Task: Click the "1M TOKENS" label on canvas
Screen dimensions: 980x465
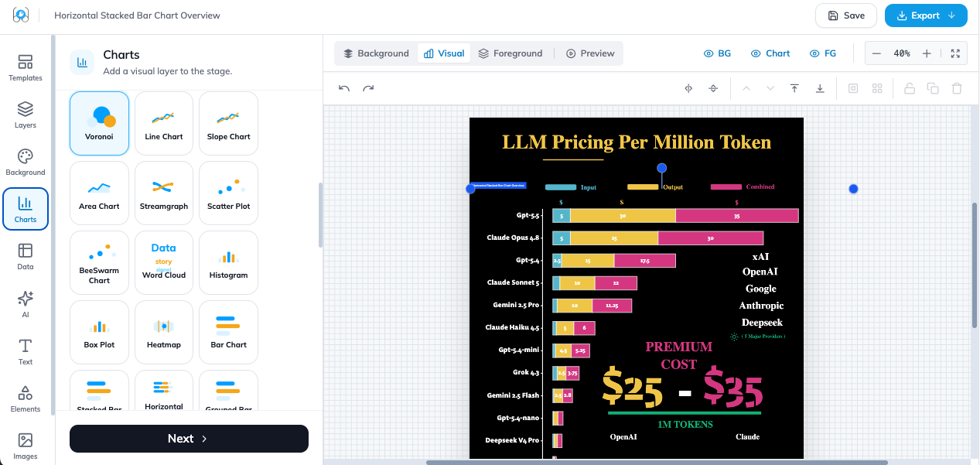Action: pos(685,424)
